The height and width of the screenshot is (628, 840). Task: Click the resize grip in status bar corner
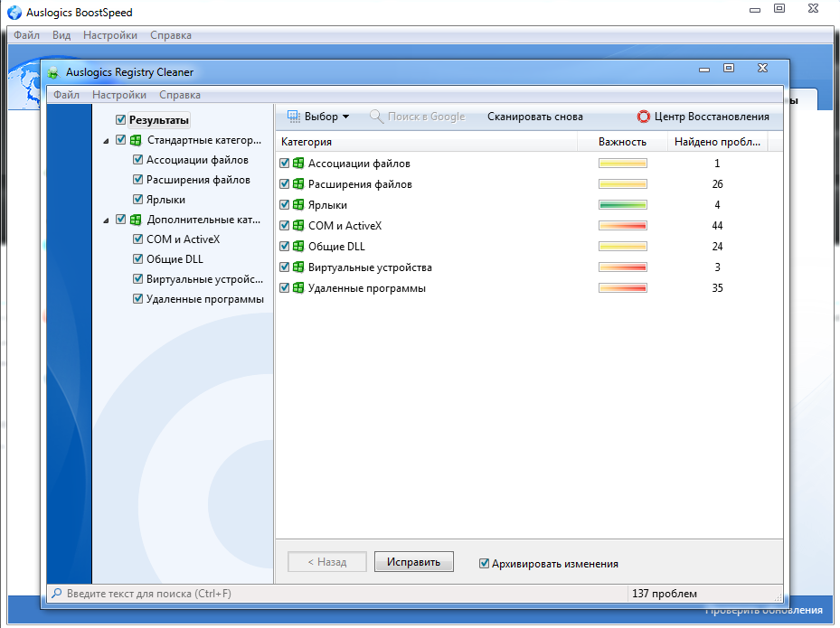pyautogui.click(x=779, y=596)
